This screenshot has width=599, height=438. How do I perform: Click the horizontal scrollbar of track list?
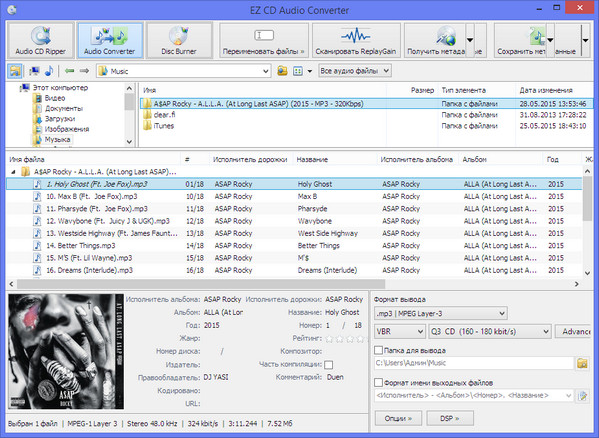click(201, 284)
